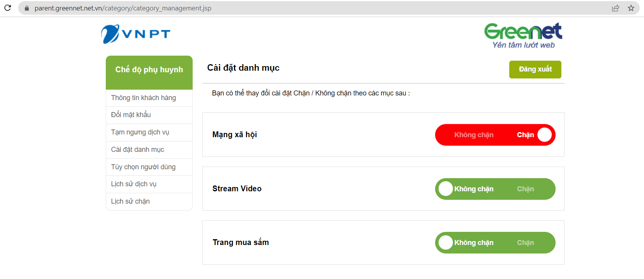Screen dimensions: 644x279
Task: Click the Greennet logo
Action: coord(523,36)
